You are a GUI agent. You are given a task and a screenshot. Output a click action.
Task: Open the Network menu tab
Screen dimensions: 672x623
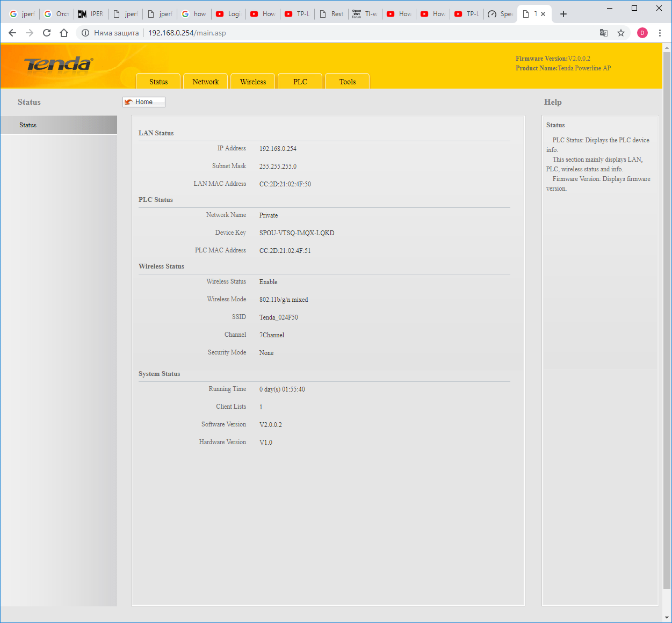(x=206, y=82)
